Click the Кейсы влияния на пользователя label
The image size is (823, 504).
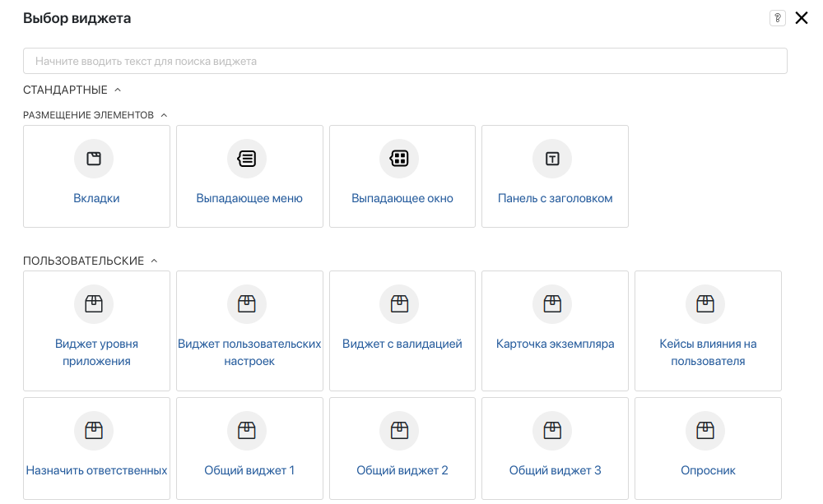click(708, 352)
